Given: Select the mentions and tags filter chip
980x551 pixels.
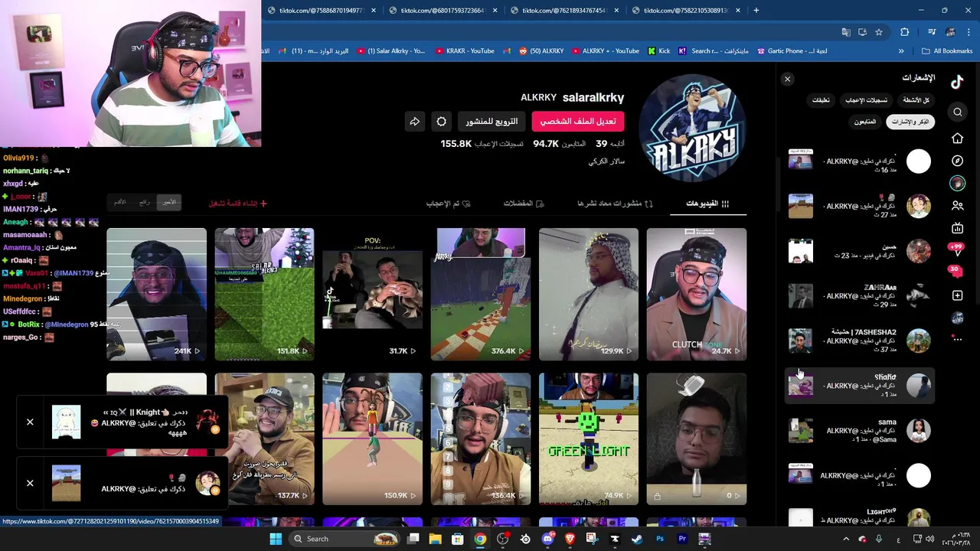Looking at the screenshot, I should pos(910,122).
